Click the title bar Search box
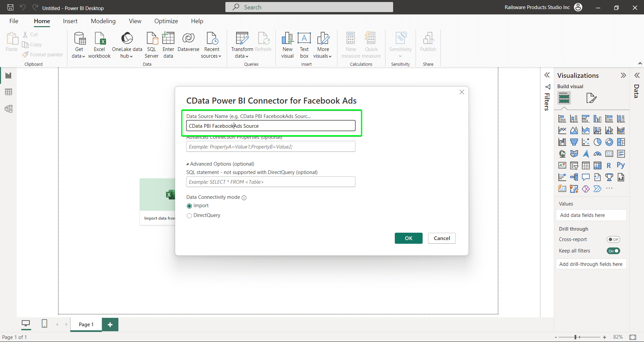This screenshot has height=342, width=644. click(309, 7)
